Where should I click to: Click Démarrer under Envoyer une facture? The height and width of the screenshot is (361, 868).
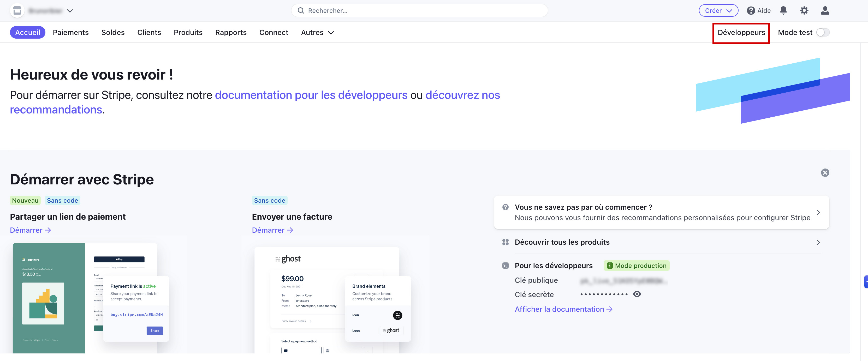click(272, 230)
